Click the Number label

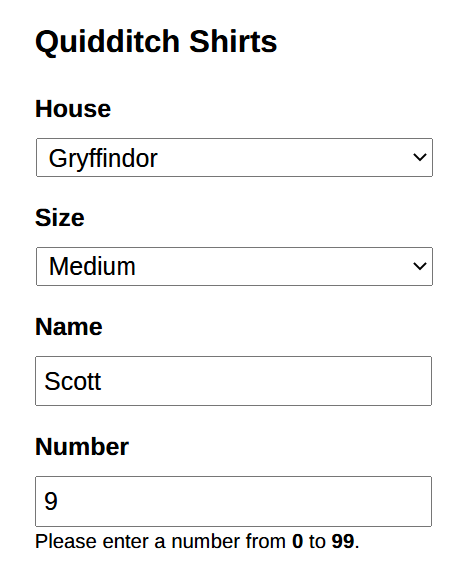(82, 447)
